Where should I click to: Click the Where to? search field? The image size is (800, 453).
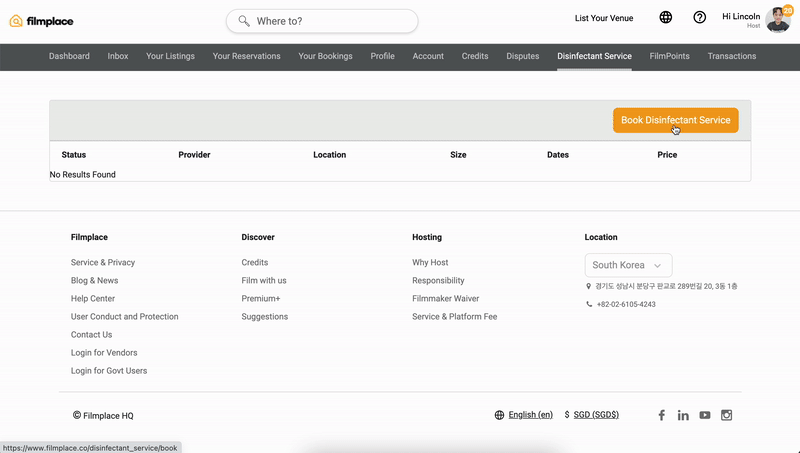coord(322,21)
